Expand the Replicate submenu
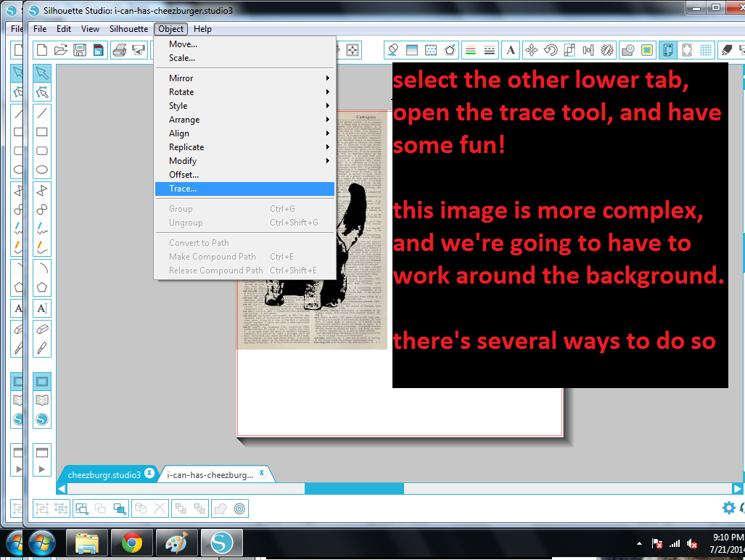Viewport: 745px width, 560px height. (244, 147)
